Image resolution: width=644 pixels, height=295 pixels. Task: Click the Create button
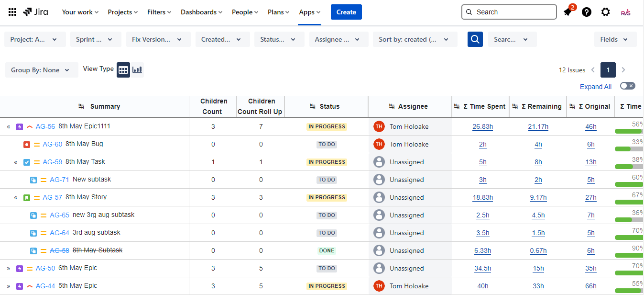[346, 12]
